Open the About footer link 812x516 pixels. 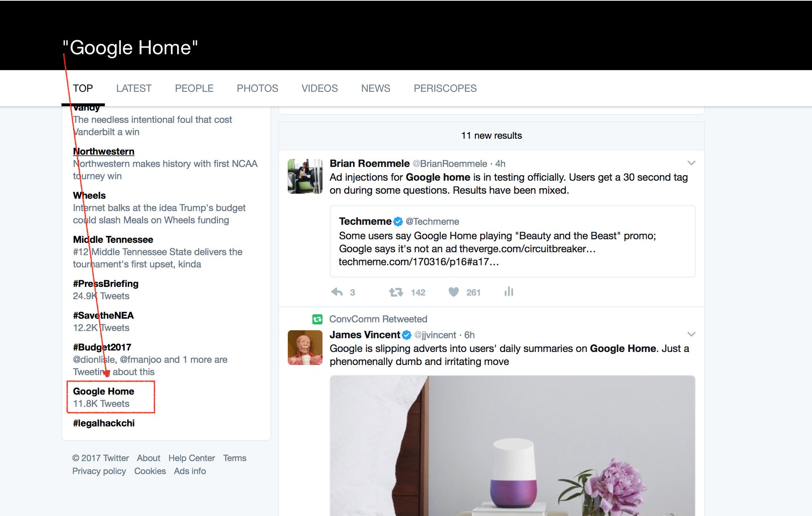pyautogui.click(x=148, y=458)
